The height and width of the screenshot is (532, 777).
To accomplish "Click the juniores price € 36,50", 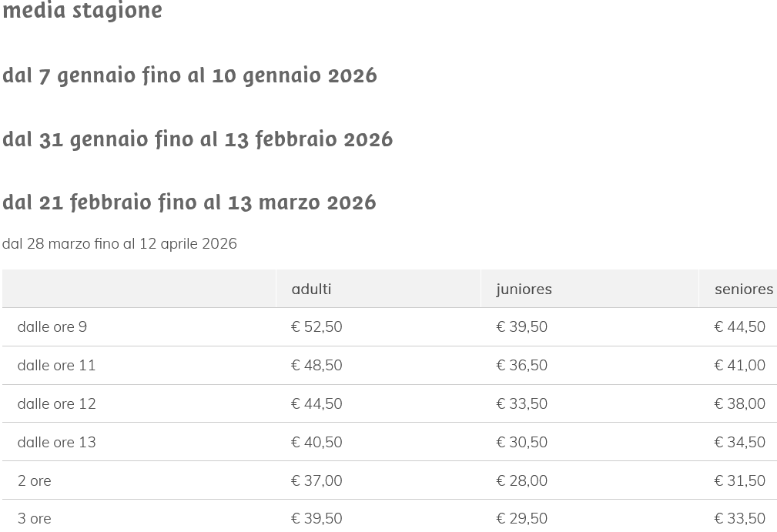I will point(521,365).
